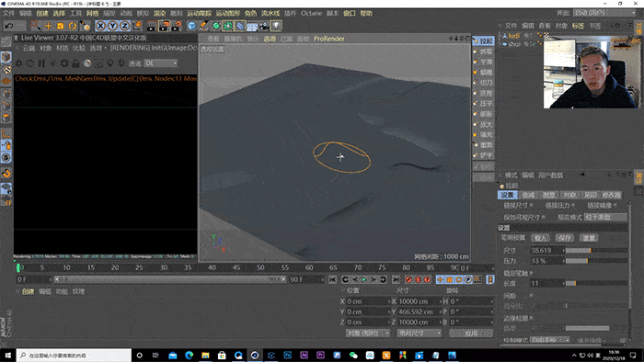
Task: Open the 渲染 (Render) main menu
Action: (x=160, y=13)
